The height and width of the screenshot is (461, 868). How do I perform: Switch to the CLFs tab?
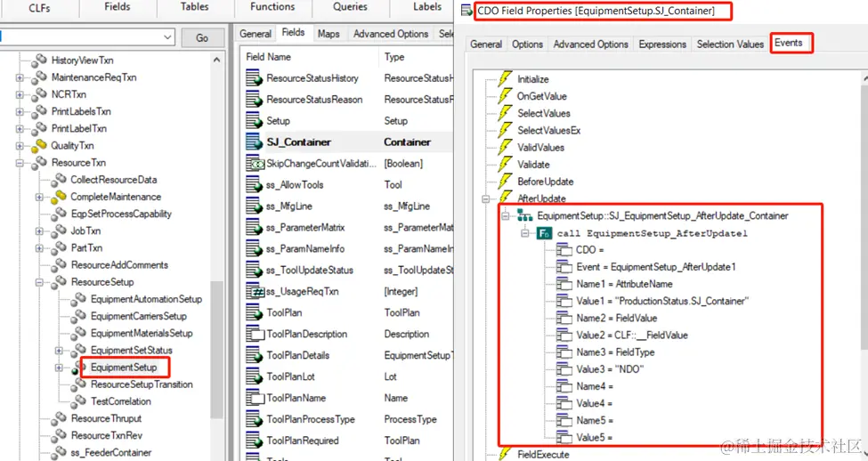(39, 8)
